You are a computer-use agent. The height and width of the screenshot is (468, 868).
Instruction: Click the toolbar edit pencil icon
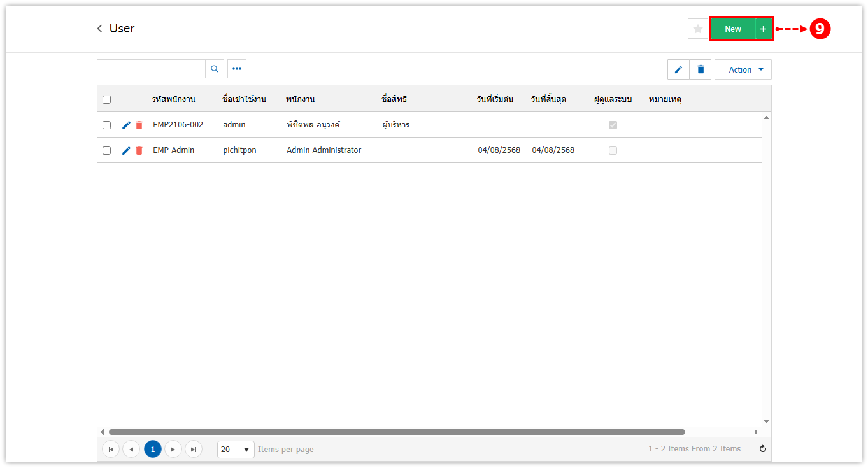pyautogui.click(x=678, y=69)
